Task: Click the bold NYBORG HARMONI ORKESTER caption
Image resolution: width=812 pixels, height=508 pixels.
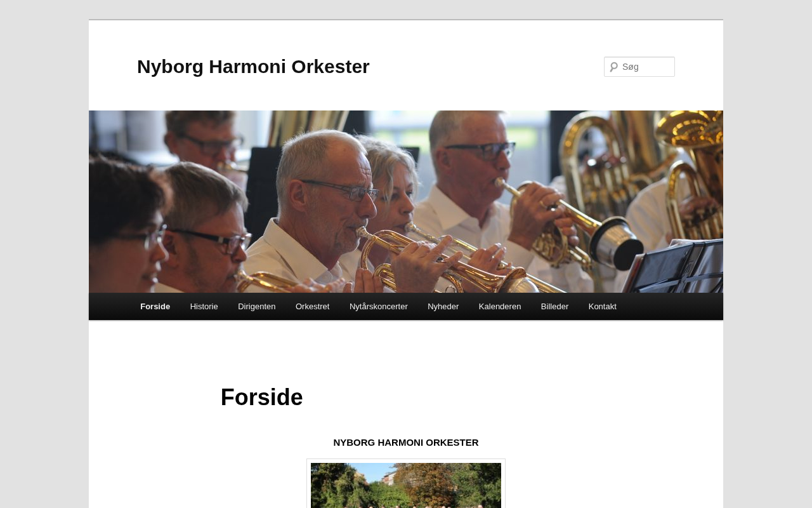Action: [406, 443]
